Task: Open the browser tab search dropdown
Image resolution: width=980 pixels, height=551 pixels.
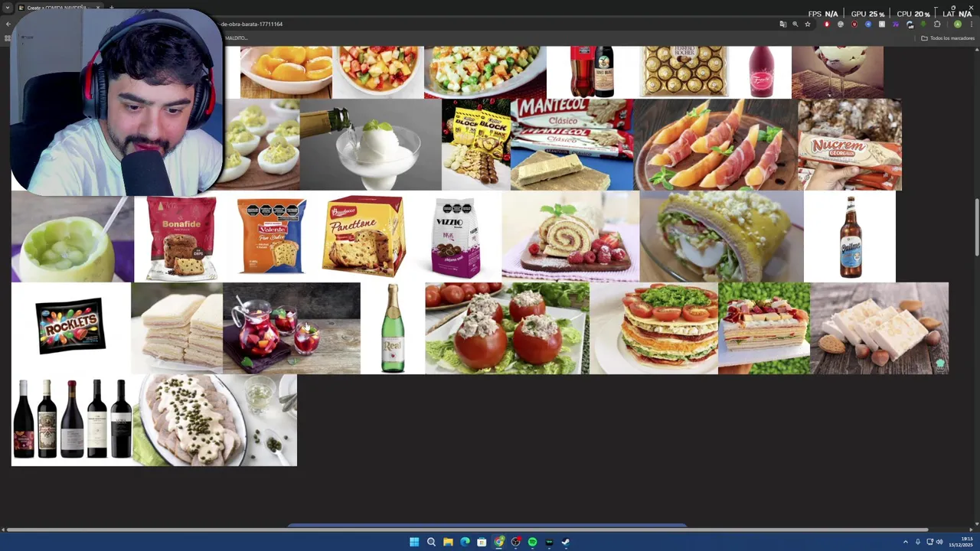Action: tap(7, 8)
